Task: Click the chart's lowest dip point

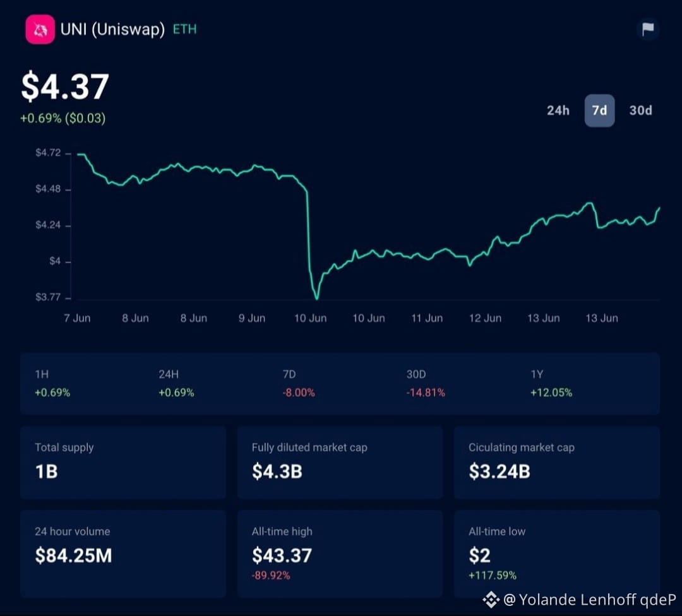Action: 316,299
